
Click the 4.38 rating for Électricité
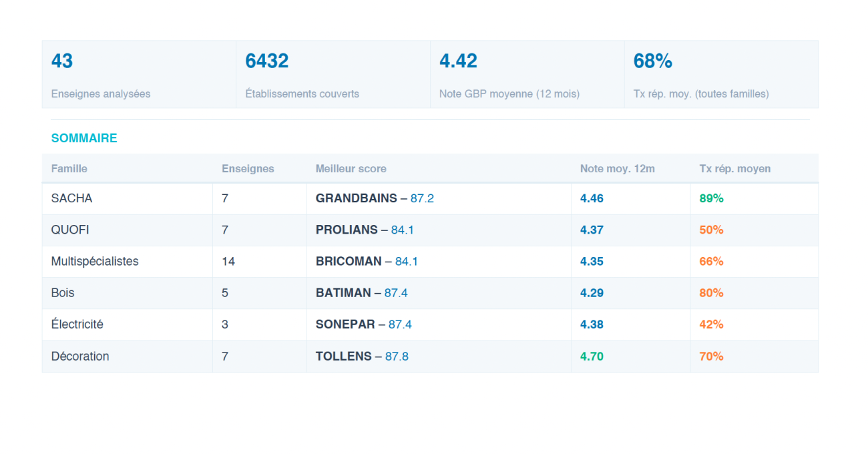coord(592,324)
